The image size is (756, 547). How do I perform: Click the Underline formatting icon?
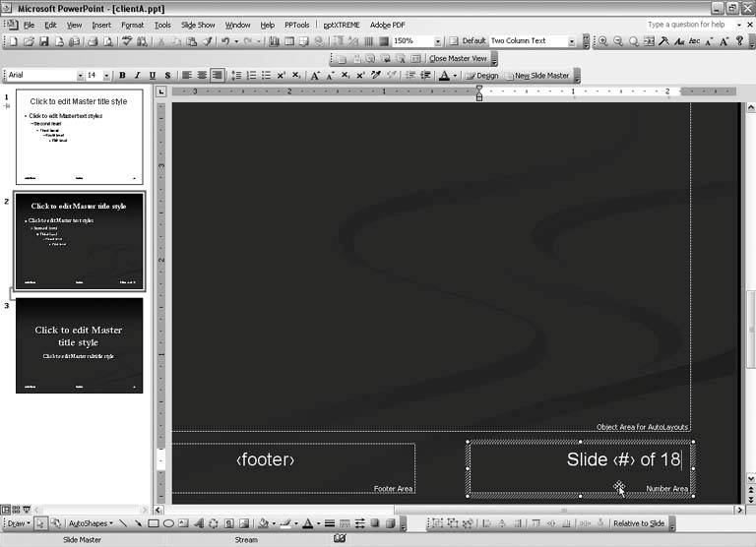tap(152, 76)
